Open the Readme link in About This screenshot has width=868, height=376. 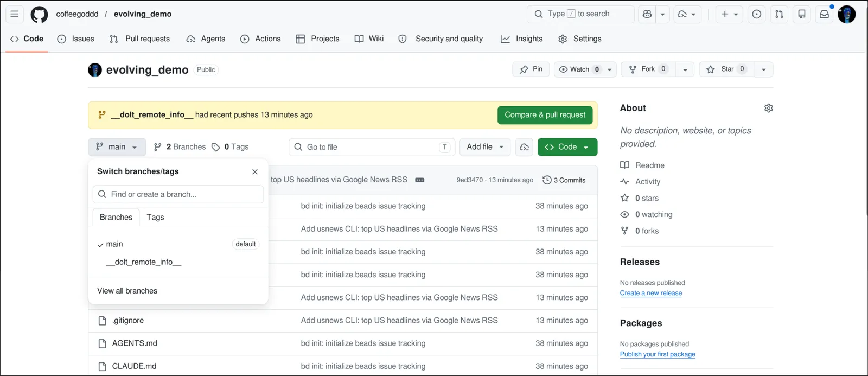click(643, 165)
